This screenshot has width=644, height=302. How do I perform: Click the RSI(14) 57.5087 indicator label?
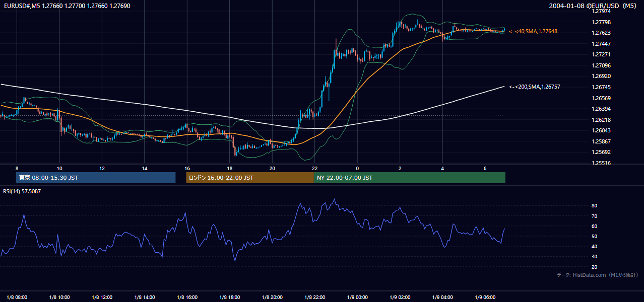tap(22, 191)
